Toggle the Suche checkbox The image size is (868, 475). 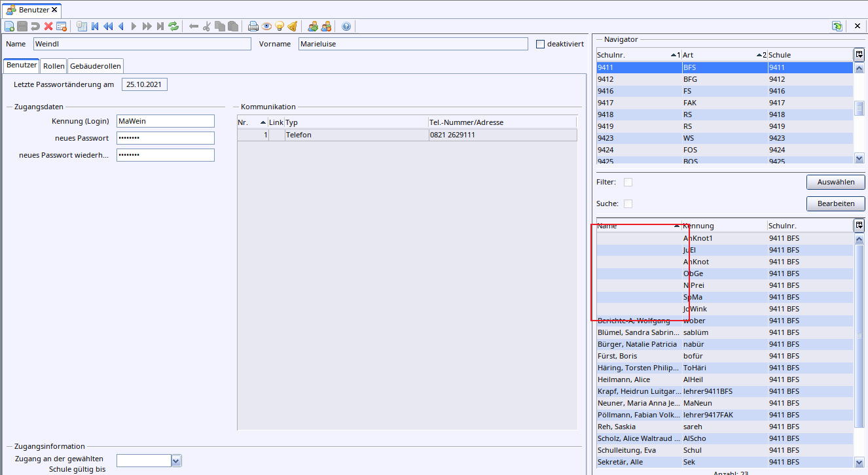pyautogui.click(x=628, y=203)
